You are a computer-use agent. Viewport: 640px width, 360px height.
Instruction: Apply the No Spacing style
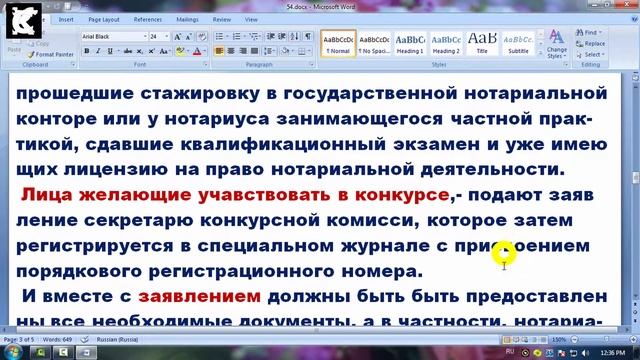(x=374, y=43)
